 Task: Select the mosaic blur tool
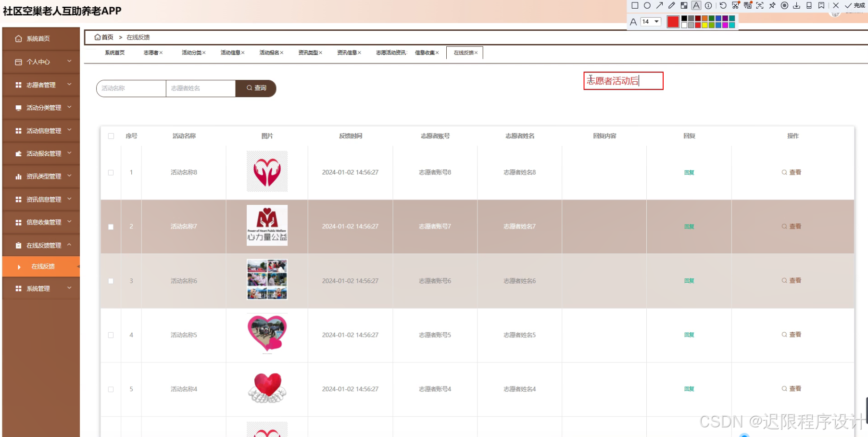[684, 5]
